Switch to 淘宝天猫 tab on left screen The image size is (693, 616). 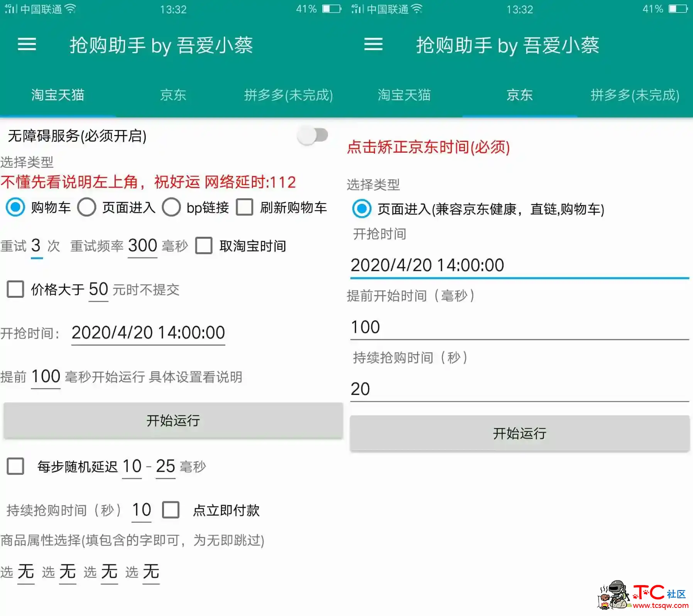58,95
